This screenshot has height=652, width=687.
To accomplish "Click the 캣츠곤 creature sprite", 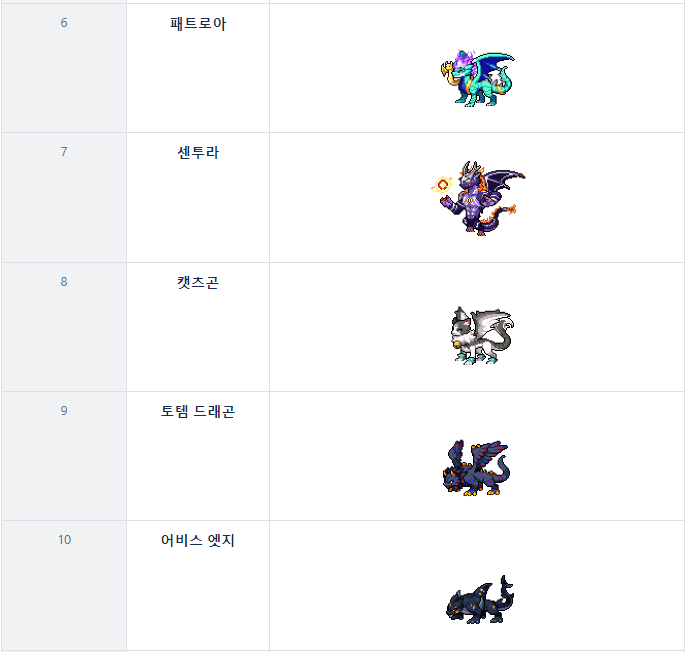I will point(480,335).
